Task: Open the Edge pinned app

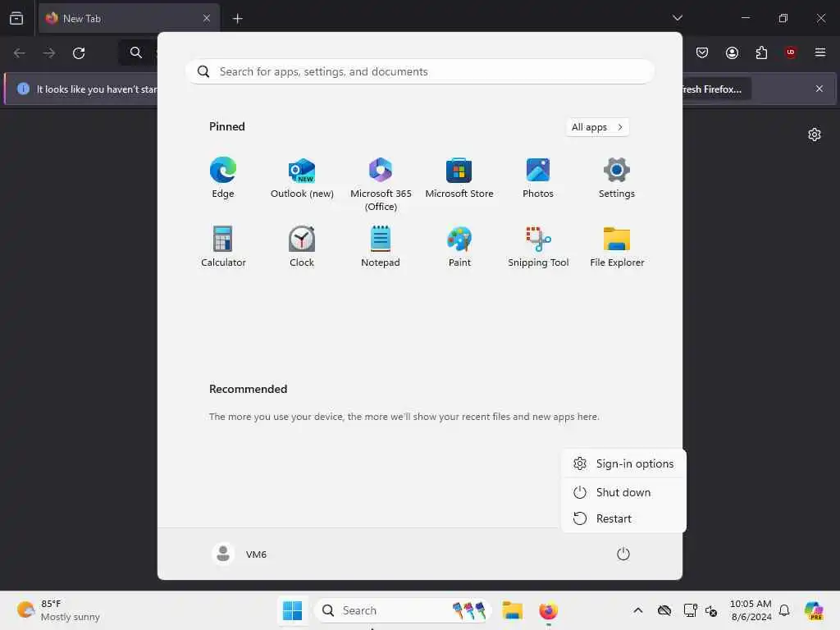Action: pos(223,178)
